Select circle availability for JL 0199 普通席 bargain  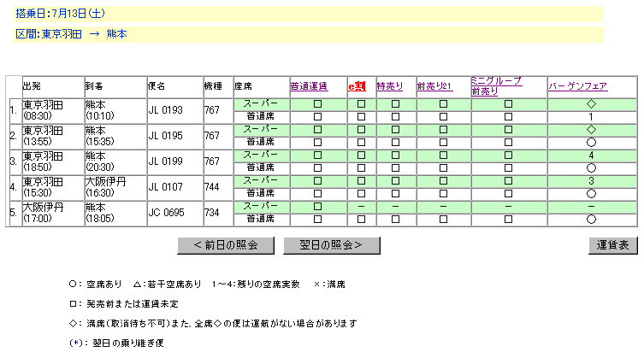(591, 168)
